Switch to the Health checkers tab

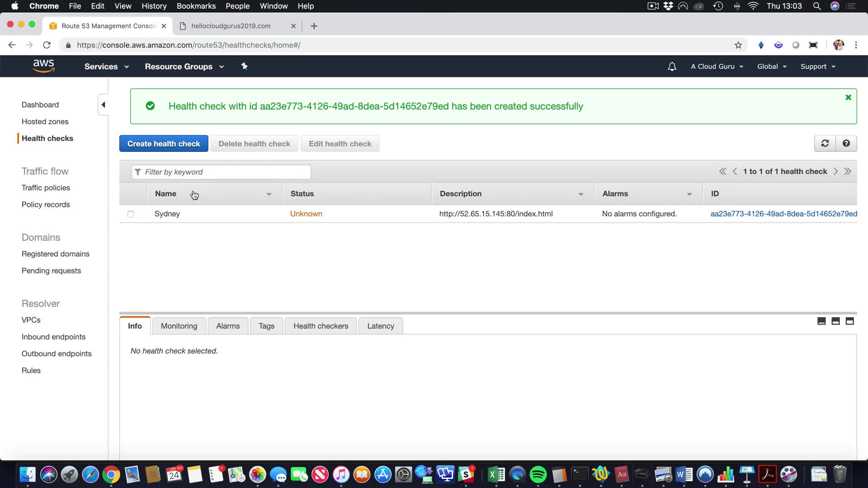pyautogui.click(x=321, y=326)
